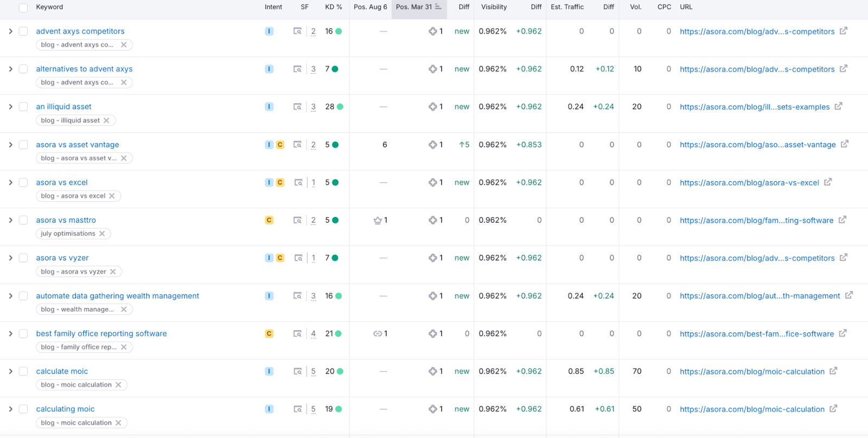Expand row advent axys competitors

pyautogui.click(x=10, y=31)
